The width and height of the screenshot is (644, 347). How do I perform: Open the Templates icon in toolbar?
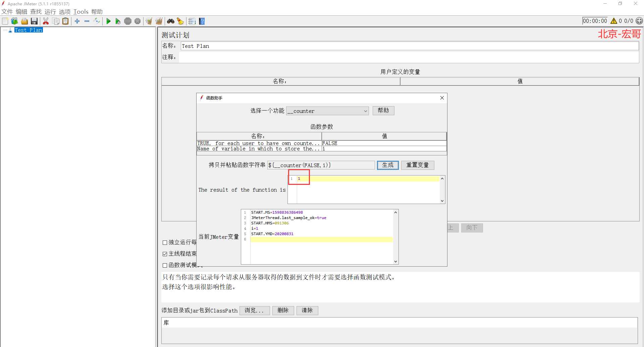click(x=14, y=21)
